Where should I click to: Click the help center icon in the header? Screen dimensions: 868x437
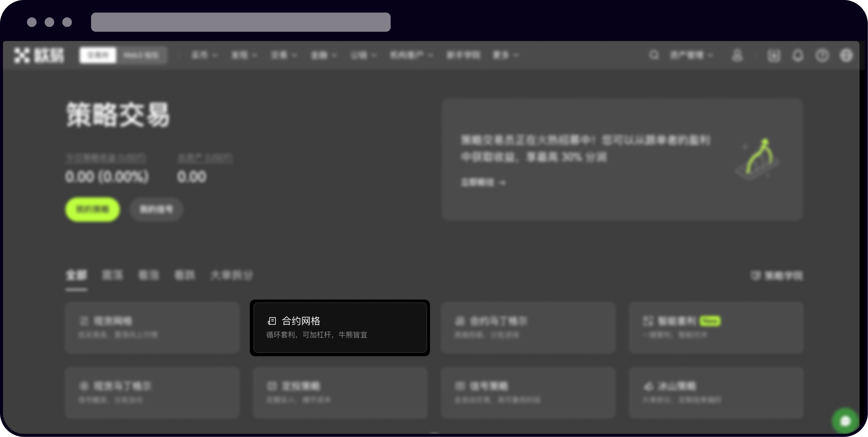click(822, 55)
